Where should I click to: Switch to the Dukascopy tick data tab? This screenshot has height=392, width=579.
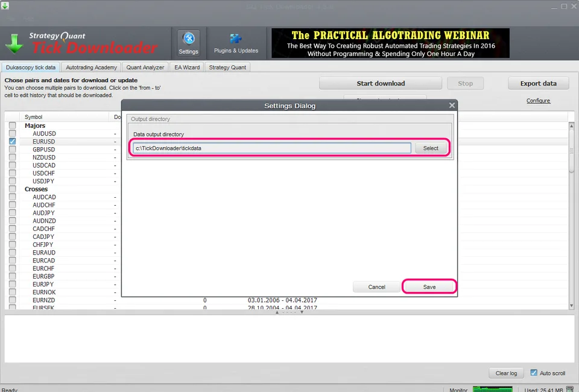coord(31,67)
